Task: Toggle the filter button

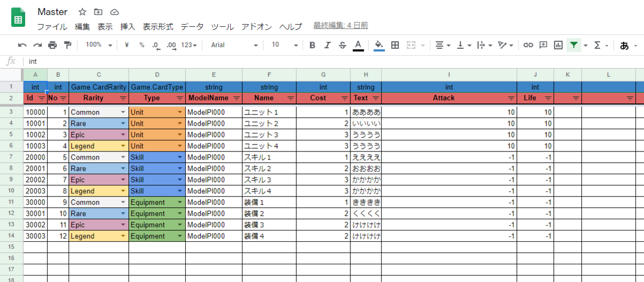Action: (574, 45)
